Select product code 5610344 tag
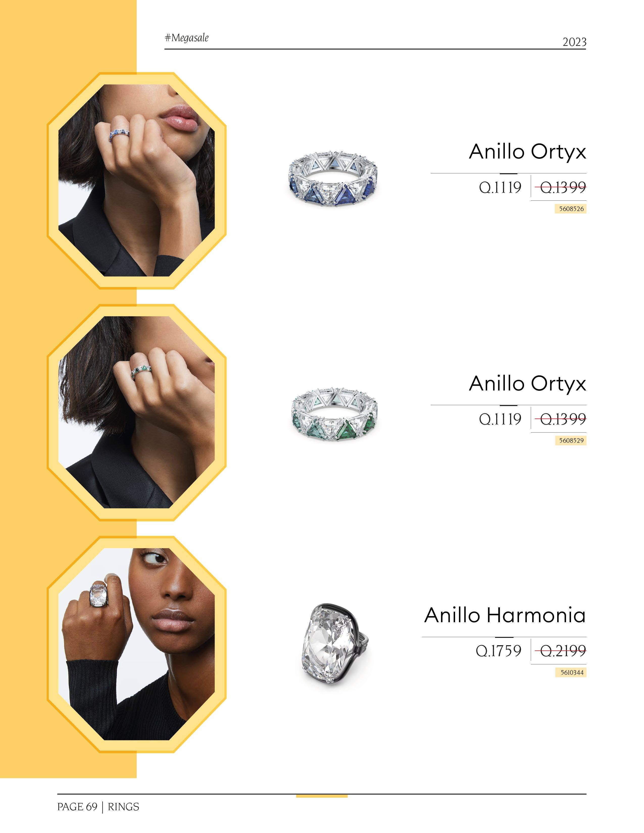This screenshot has height=833, width=644. point(570,672)
